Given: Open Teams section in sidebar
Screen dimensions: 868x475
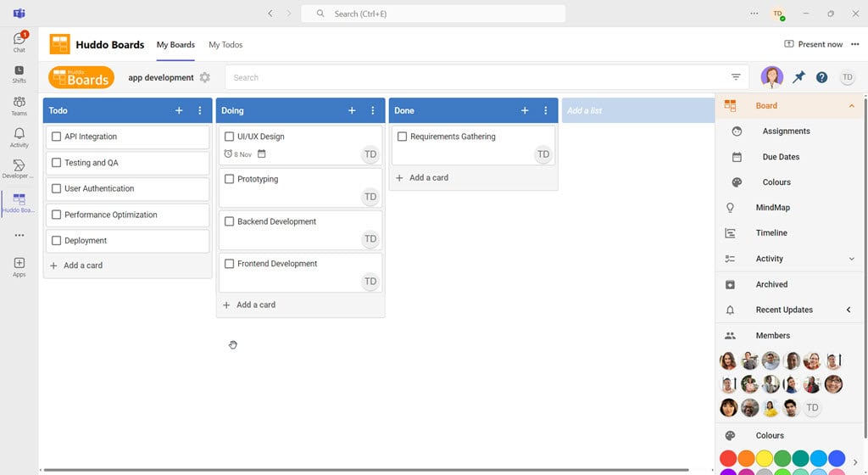Looking at the screenshot, I should pyautogui.click(x=19, y=106).
